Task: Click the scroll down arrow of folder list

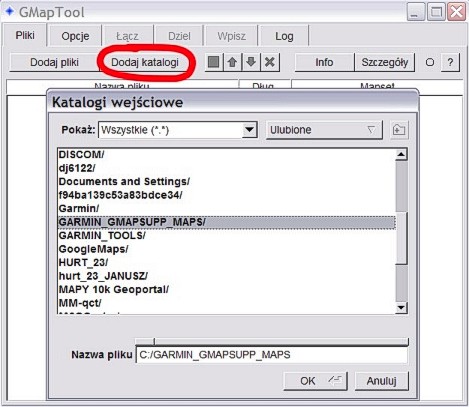Action: point(401,307)
